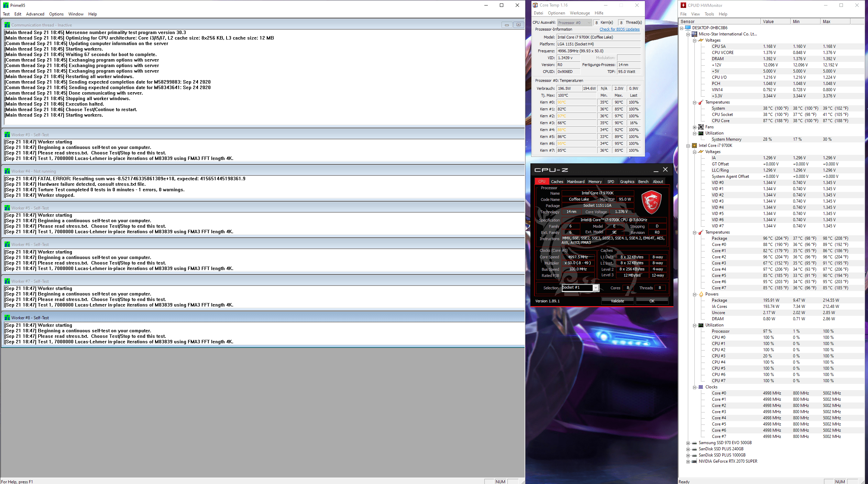Screen dimensions: 868x484
Task: Collapse the Micro-Star International node
Action: pos(688,34)
